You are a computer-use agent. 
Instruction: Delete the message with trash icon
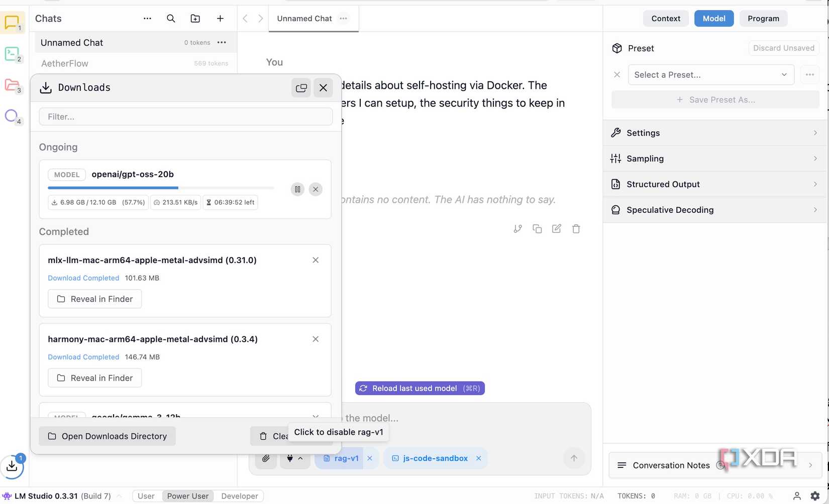[x=576, y=229]
